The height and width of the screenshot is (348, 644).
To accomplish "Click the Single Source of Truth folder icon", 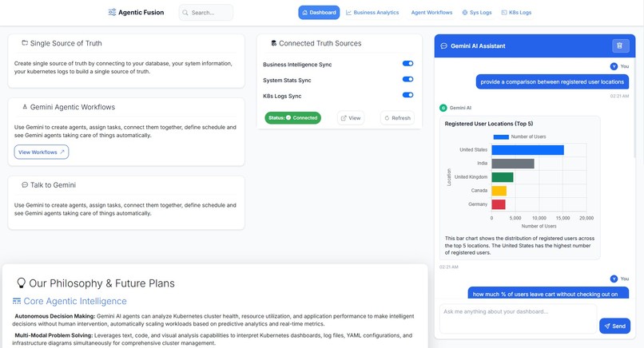I will click(x=25, y=43).
